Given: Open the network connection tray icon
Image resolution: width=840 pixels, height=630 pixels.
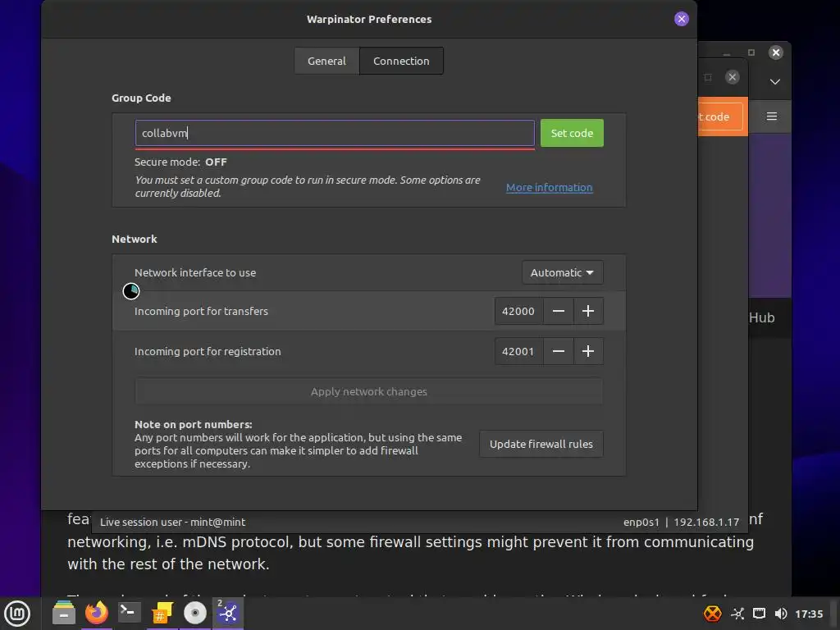Looking at the screenshot, I should click(759, 614).
